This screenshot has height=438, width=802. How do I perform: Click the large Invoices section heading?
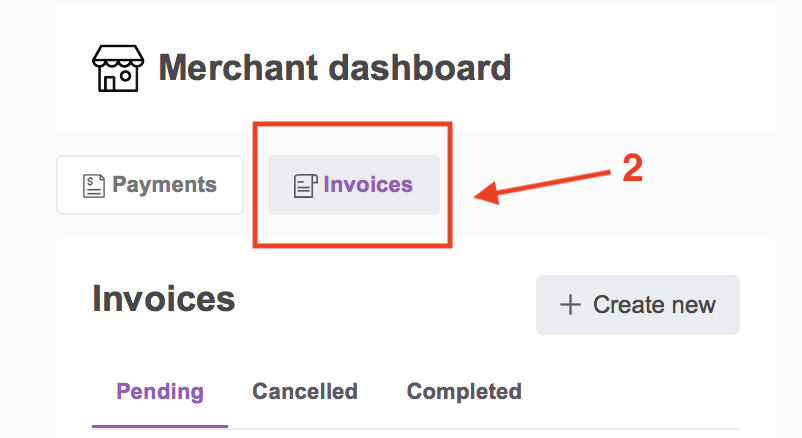click(x=164, y=299)
